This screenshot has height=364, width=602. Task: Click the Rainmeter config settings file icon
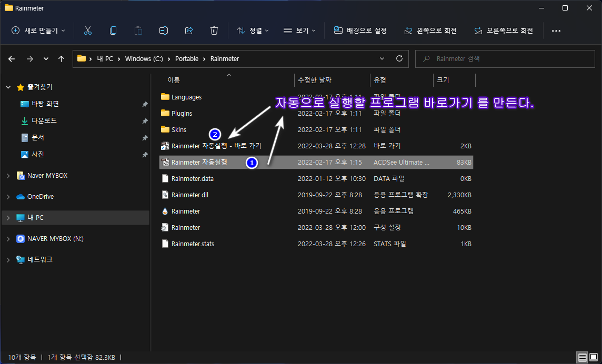click(165, 227)
